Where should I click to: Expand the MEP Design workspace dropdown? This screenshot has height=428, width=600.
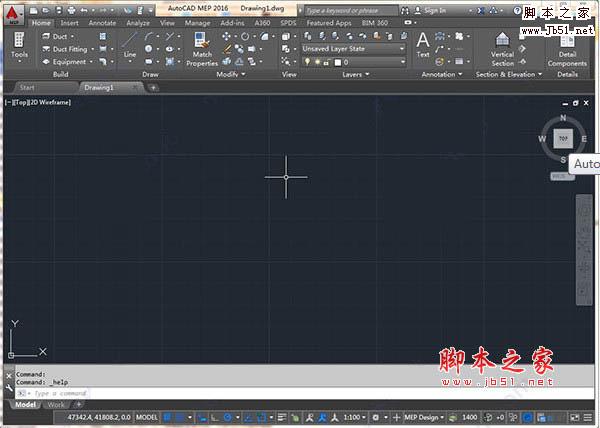pos(421,416)
